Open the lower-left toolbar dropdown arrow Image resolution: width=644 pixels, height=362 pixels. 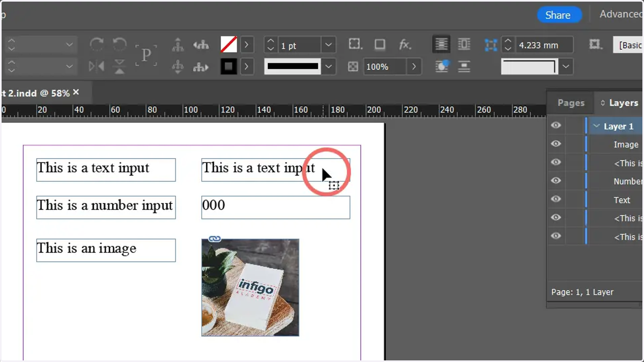69,67
